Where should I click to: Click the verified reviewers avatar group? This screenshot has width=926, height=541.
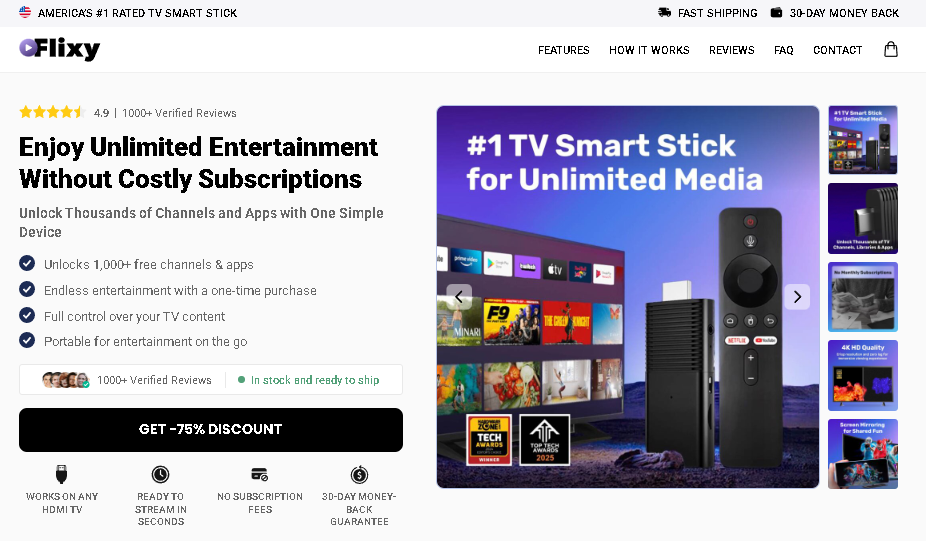click(x=66, y=380)
